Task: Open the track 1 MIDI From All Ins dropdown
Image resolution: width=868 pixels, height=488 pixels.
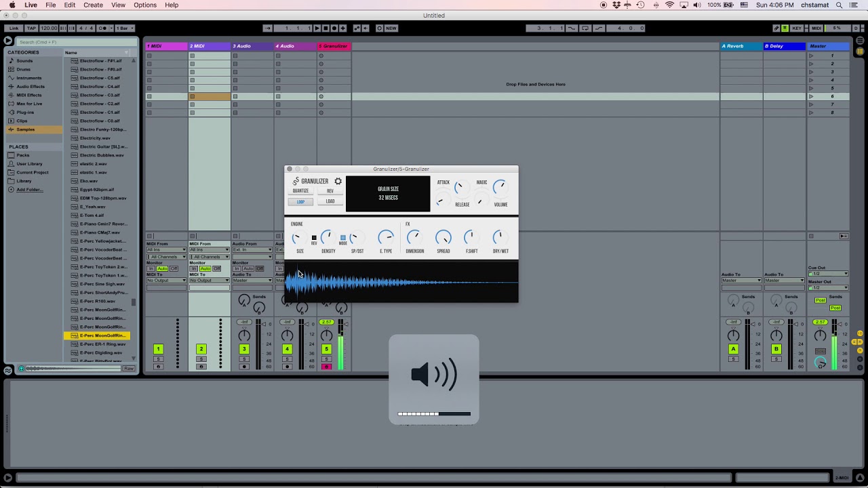Action: tap(166, 250)
